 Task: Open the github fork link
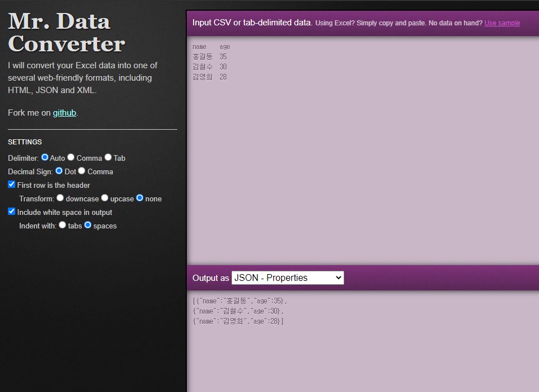[x=64, y=113]
